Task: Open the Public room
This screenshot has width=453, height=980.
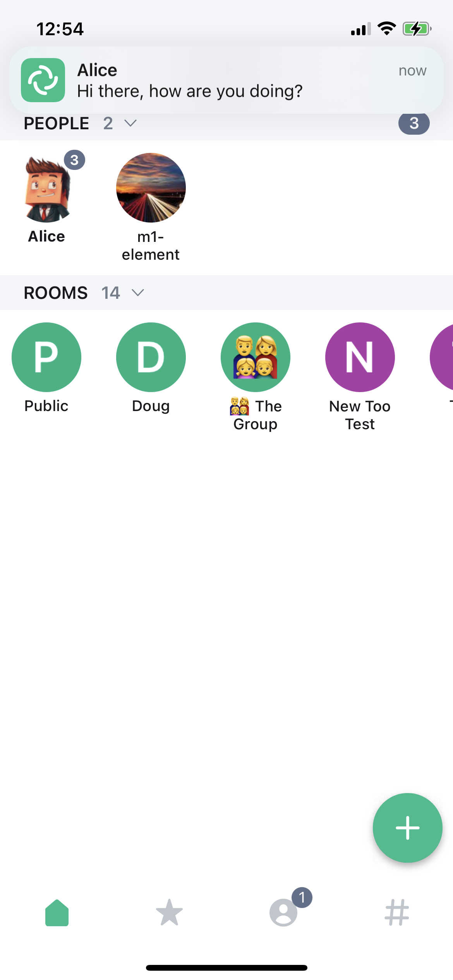Action: tap(46, 357)
